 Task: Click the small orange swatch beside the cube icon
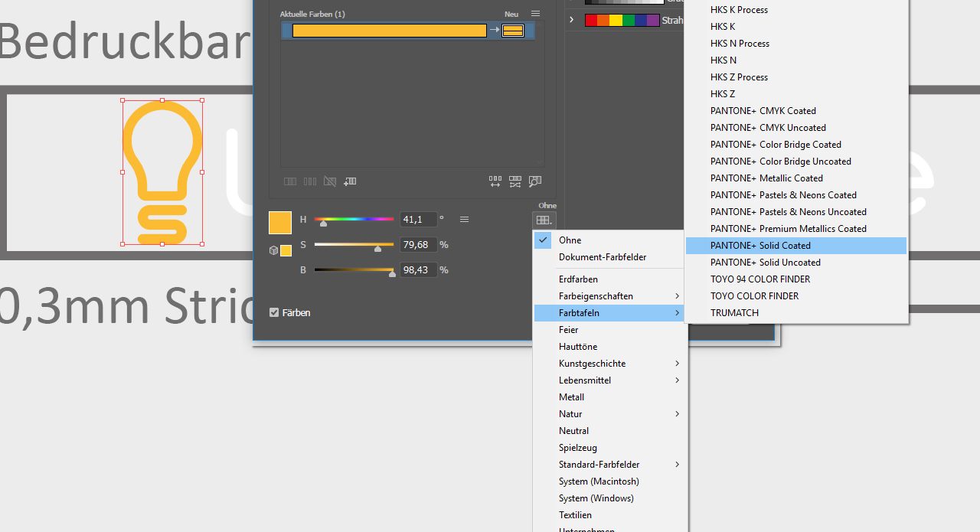click(x=286, y=250)
